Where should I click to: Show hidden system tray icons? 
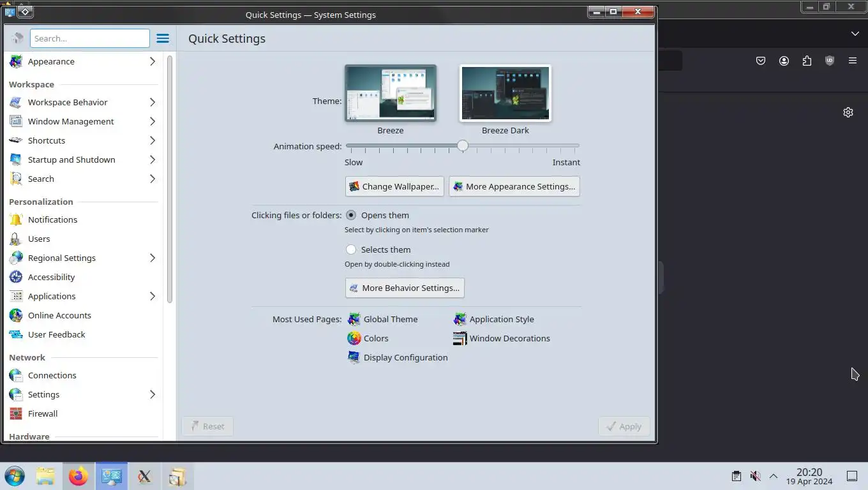click(x=774, y=476)
